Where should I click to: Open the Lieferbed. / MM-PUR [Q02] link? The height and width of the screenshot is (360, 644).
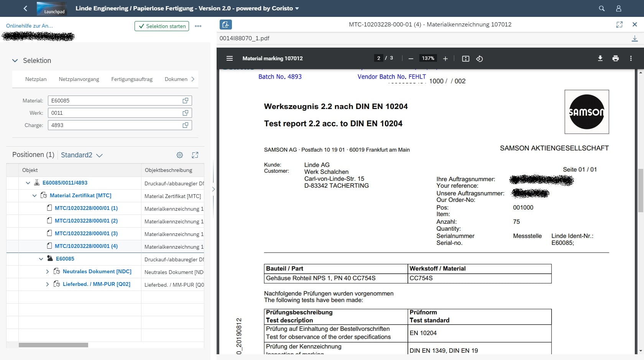pos(97,284)
